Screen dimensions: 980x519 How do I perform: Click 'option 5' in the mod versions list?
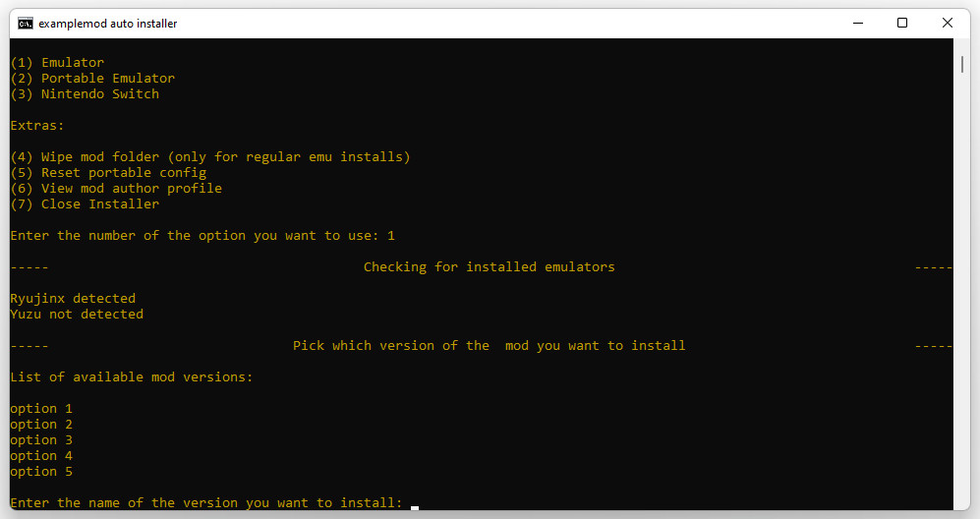pos(41,472)
